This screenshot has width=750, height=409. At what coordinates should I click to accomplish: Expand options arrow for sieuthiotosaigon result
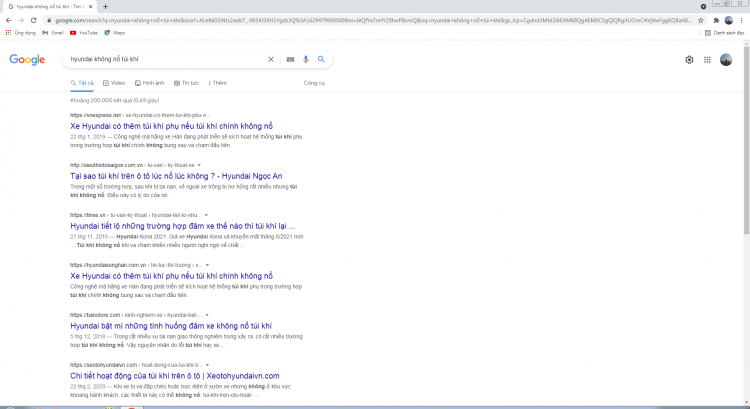click(x=199, y=165)
